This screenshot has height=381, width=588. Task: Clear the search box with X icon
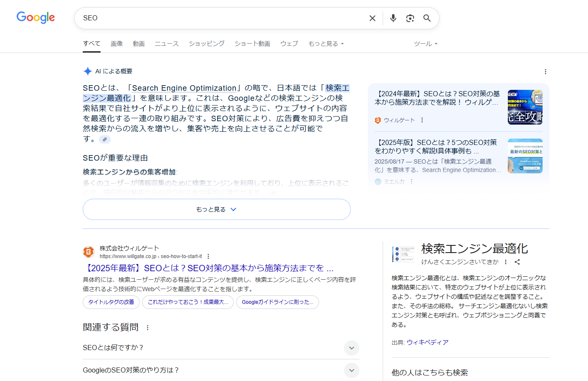point(372,18)
